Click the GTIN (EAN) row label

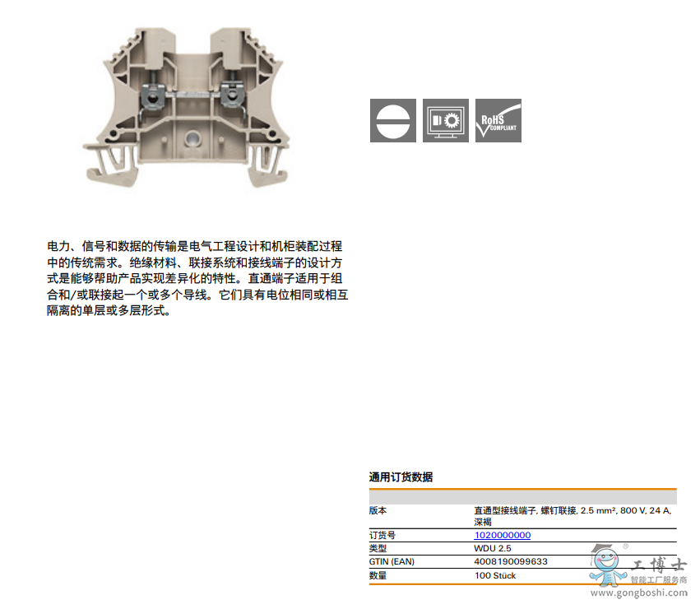(x=391, y=561)
